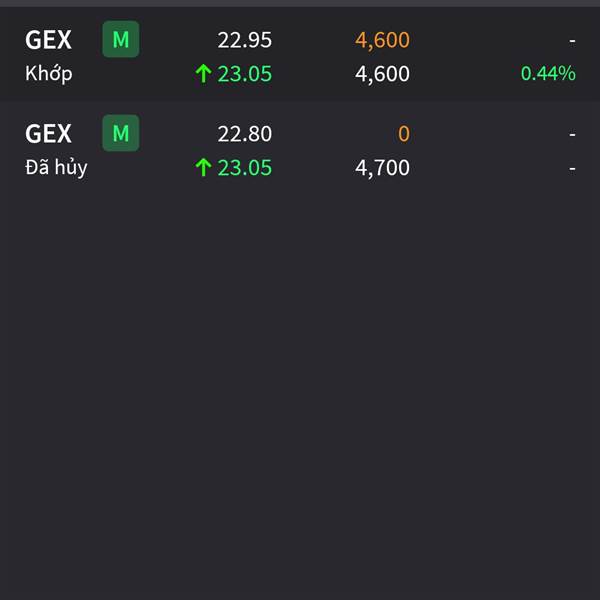
Task: Tap the M badge on the matched GEX order
Action: tap(121, 39)
